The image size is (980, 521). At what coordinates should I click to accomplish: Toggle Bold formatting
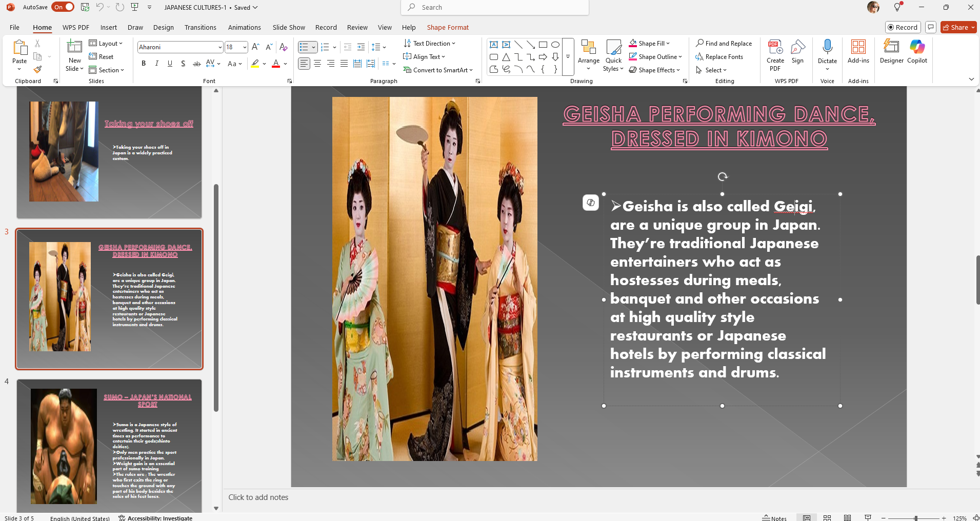144,64
